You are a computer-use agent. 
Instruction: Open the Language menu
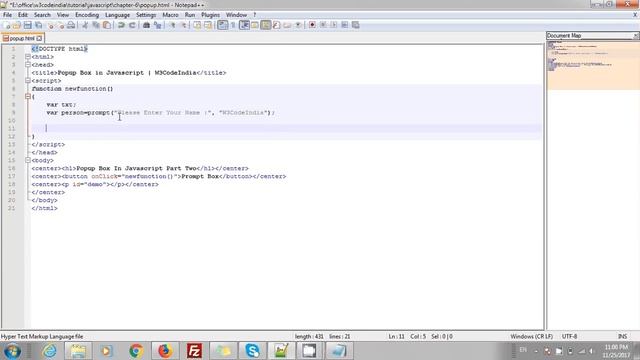[117, 15]
